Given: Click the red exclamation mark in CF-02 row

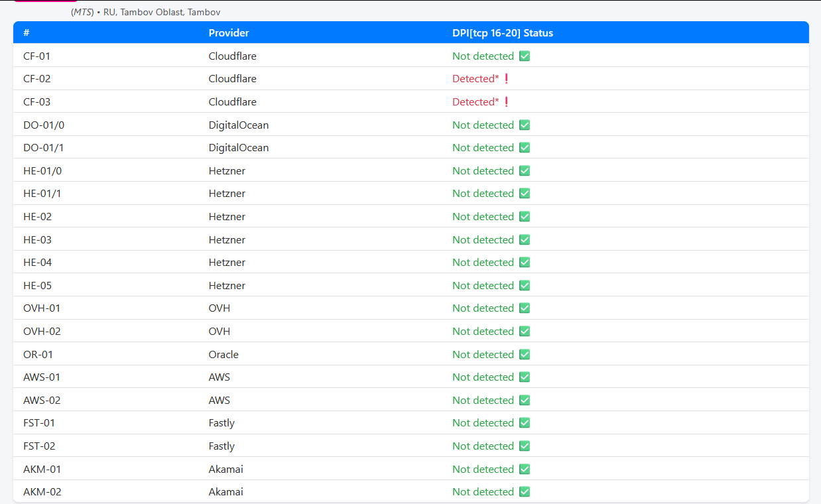Looking at the screenshot, I should pos(507,79).
